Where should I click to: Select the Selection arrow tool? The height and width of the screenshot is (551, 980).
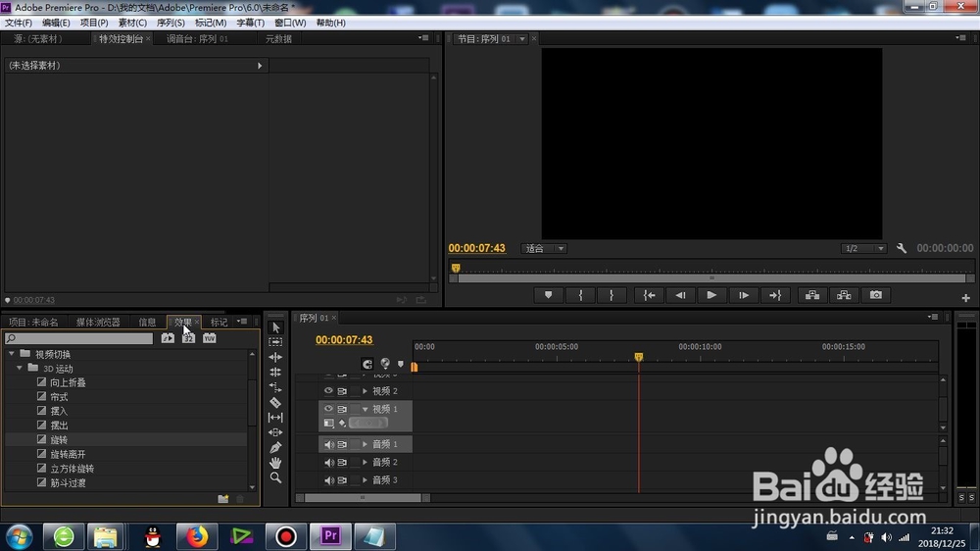pyautogui.click(x=275, y=327)
